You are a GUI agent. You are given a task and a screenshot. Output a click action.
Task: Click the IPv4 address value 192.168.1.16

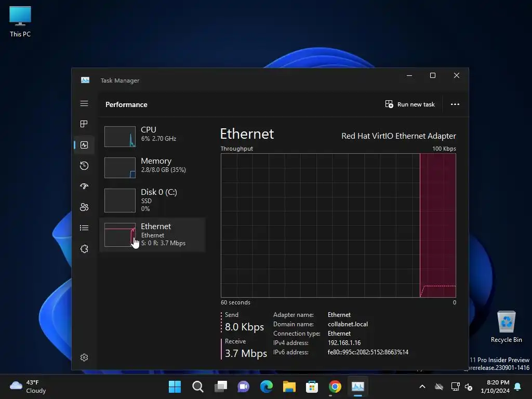point(344,343)
